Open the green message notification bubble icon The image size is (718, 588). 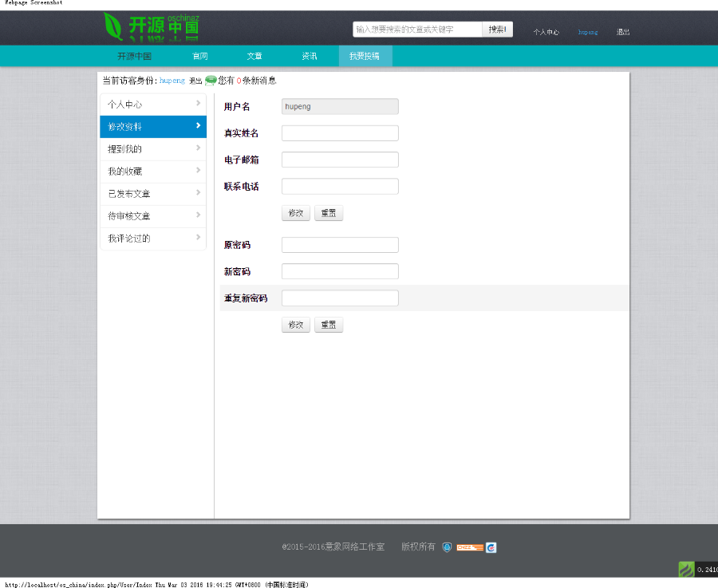point(209,80)
